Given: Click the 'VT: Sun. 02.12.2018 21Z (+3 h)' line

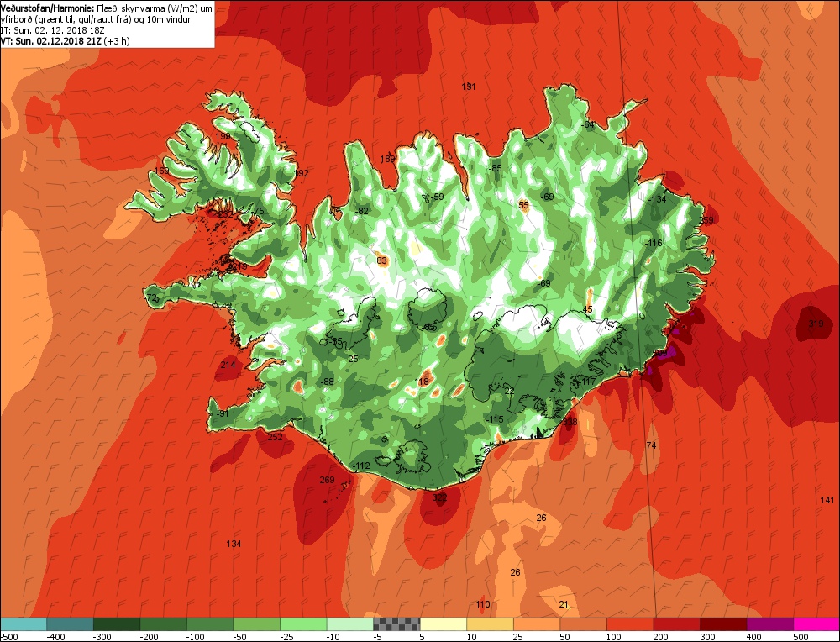Looking at the screenshot, I should click(x=65, y=40).
